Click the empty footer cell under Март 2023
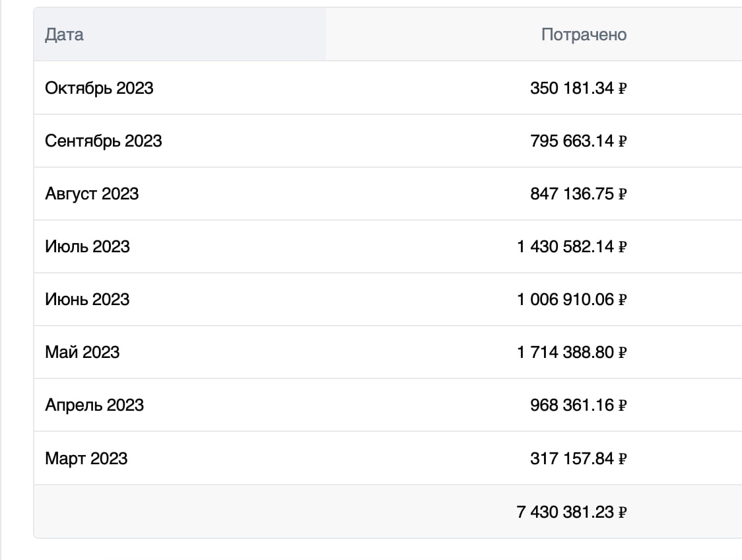Viewport: 742px width, 560px height. click(x=180, y=512)
